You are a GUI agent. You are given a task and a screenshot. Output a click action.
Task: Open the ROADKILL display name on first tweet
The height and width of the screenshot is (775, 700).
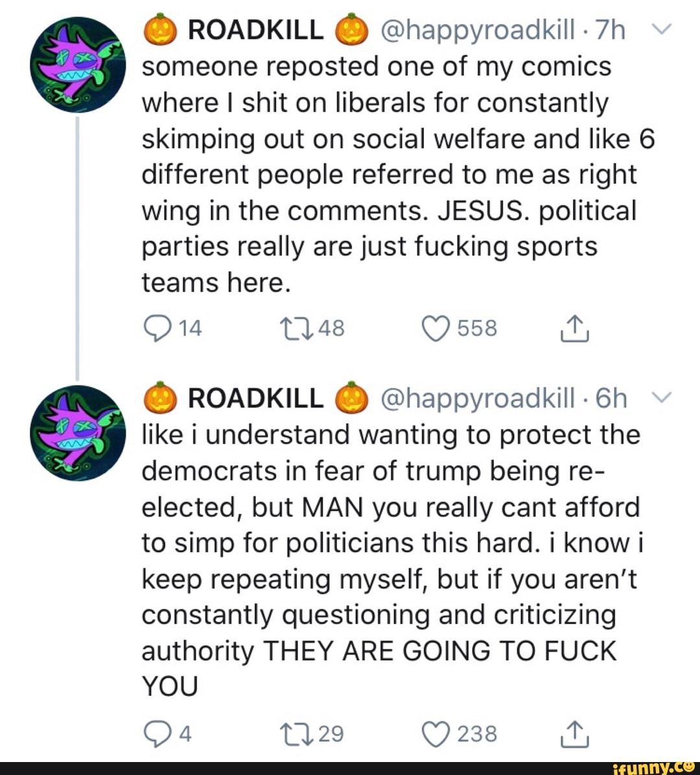pyautogui.click(x=255, y=30)
